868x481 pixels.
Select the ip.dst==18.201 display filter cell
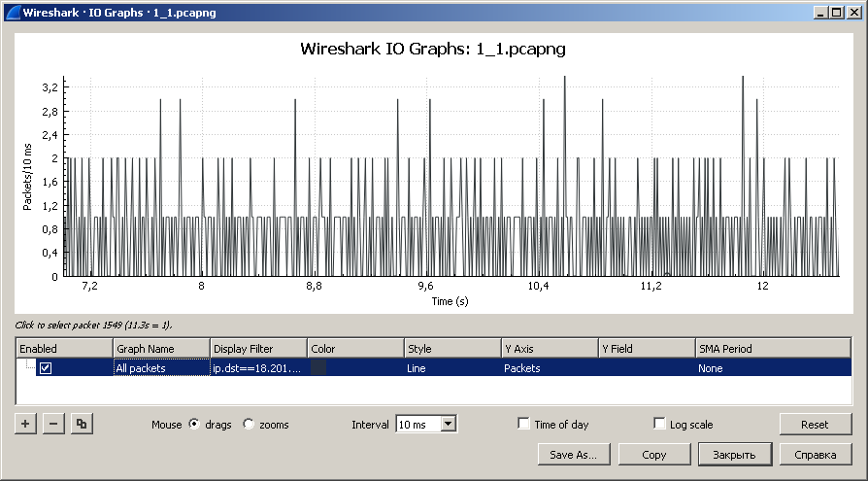[x=258, y=368]
